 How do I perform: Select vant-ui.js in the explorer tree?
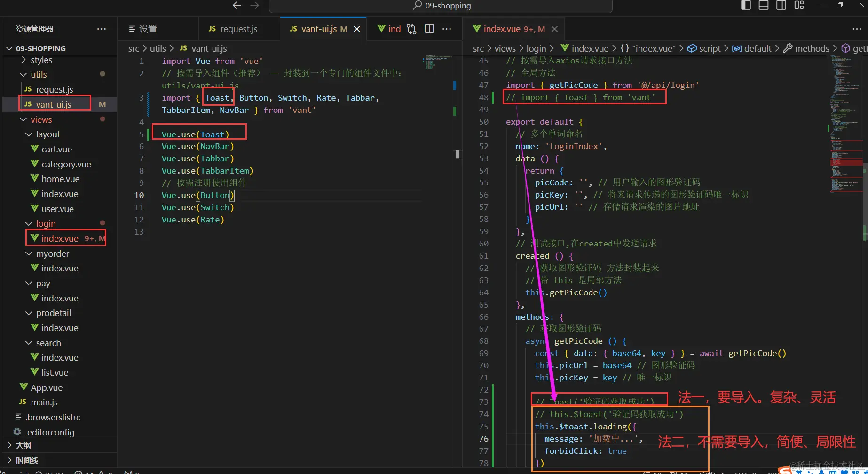pyautogui.click(x=54, y=104)
